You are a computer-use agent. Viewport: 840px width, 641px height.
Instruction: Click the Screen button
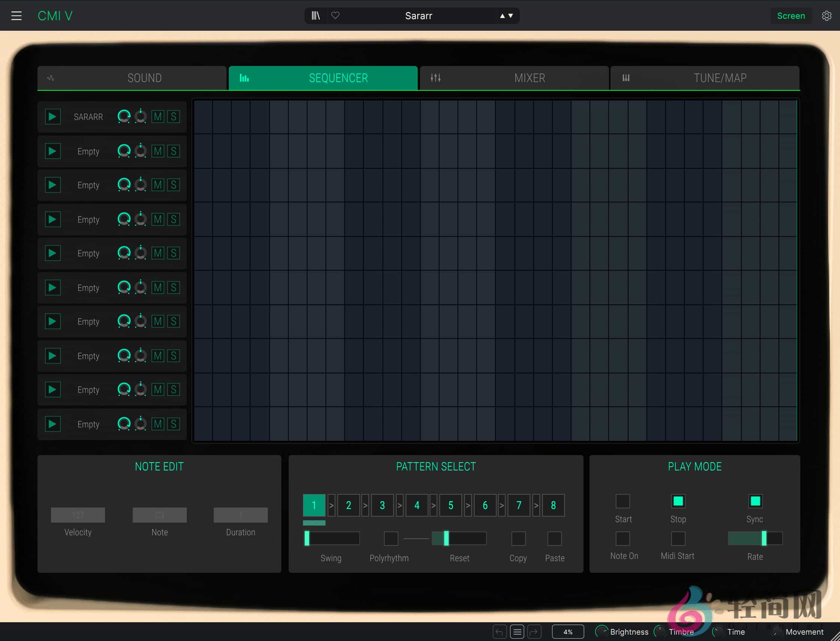coord(791,16)
